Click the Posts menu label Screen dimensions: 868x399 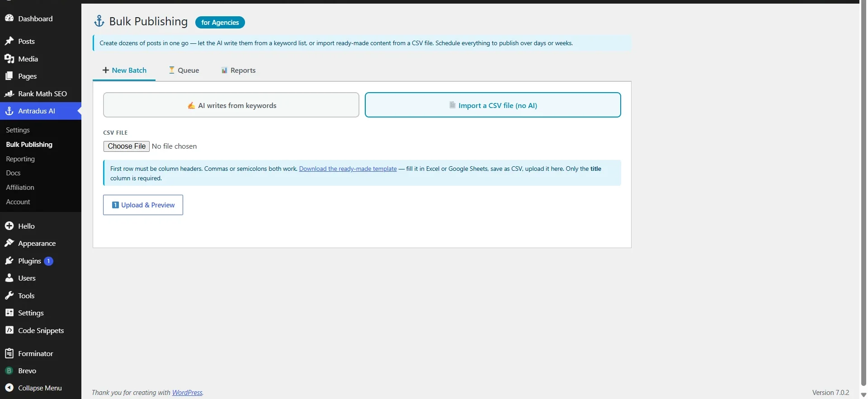coord(26,41)
